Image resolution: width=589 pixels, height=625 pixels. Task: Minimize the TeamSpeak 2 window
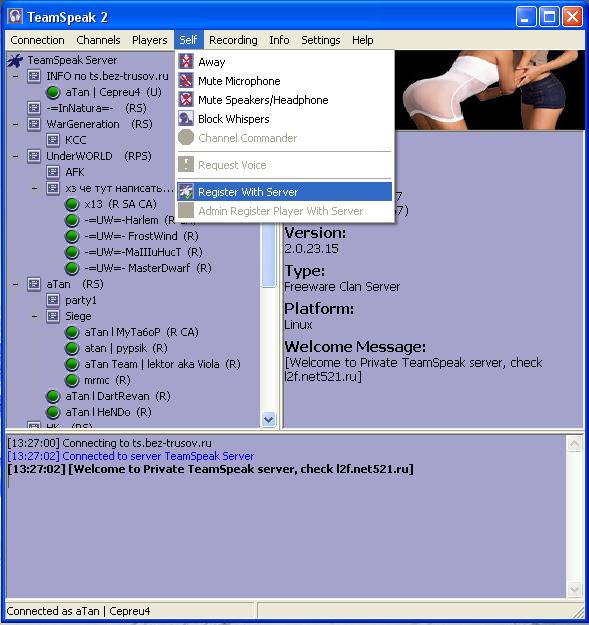[526, 17]
